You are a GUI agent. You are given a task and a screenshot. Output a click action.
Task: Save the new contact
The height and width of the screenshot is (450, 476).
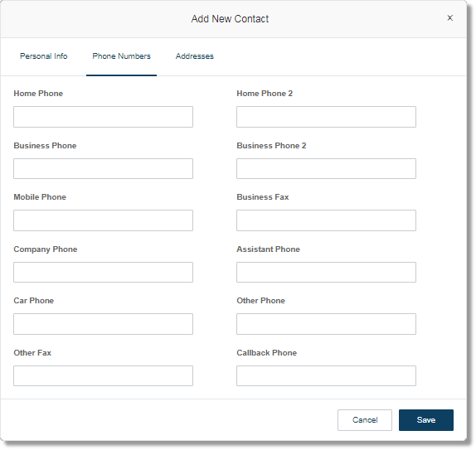point(426,420)
